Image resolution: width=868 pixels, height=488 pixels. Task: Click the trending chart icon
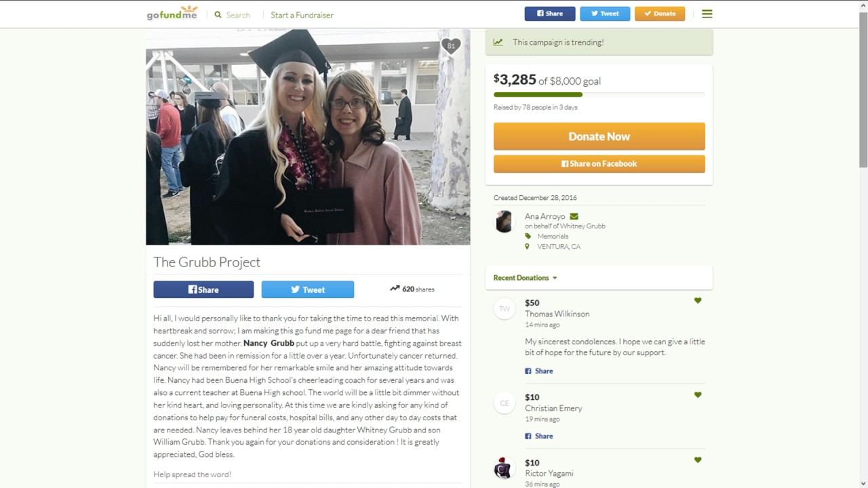click(x=498, y=42)
